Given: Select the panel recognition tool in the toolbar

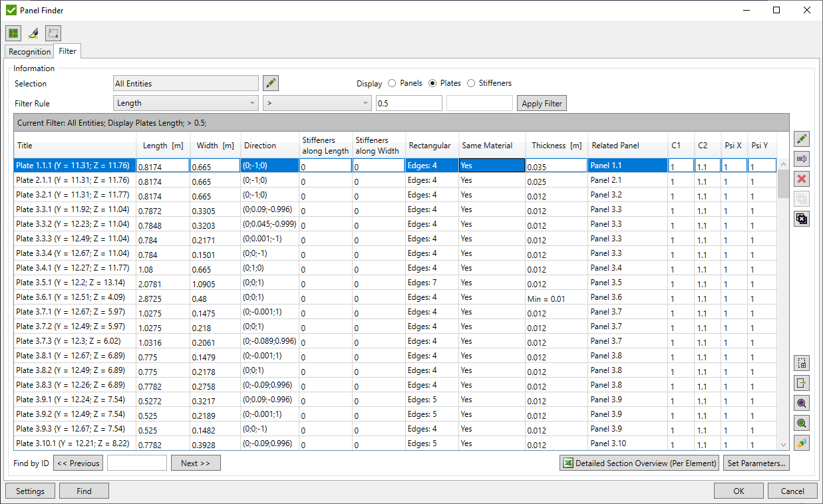Looking at the screenshot, I should [x=13, y=33].
